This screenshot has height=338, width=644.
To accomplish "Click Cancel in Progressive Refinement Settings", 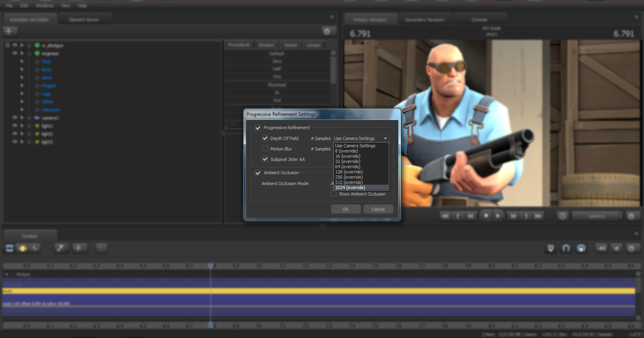I will point(378,209).
